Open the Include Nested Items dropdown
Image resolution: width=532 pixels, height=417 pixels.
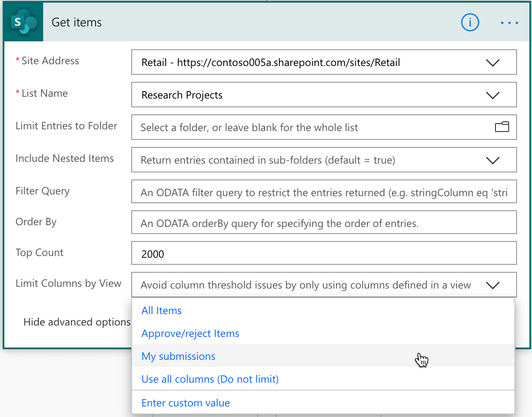(x=308, y=160)
